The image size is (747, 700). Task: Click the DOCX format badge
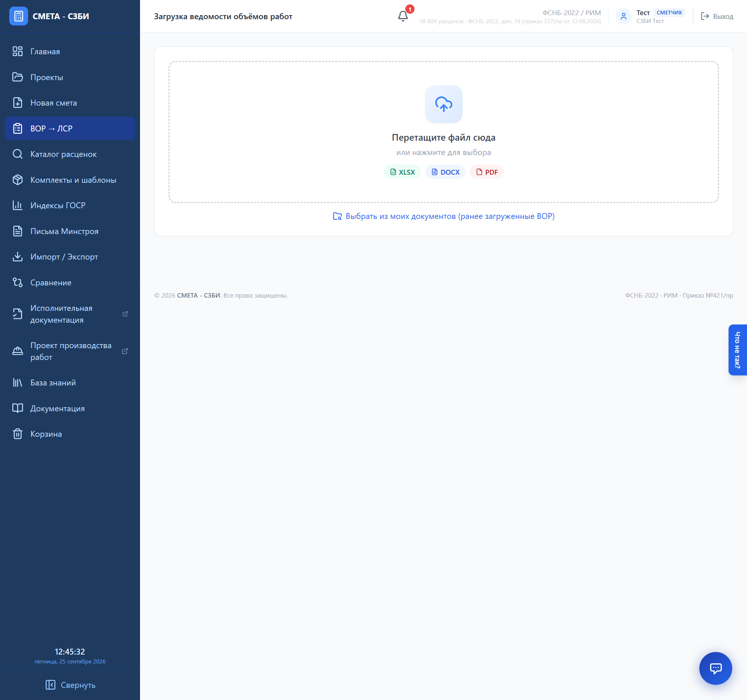[445, 172]
